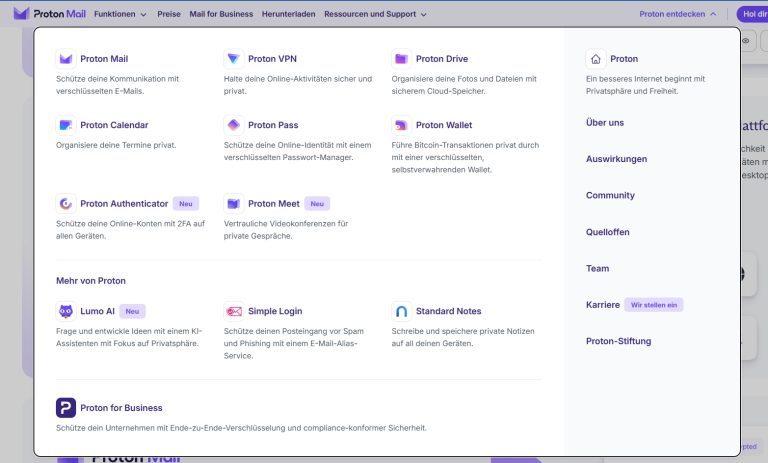Click the Proton Calendar icon
The image size is (768, 463).
point(66,125)
